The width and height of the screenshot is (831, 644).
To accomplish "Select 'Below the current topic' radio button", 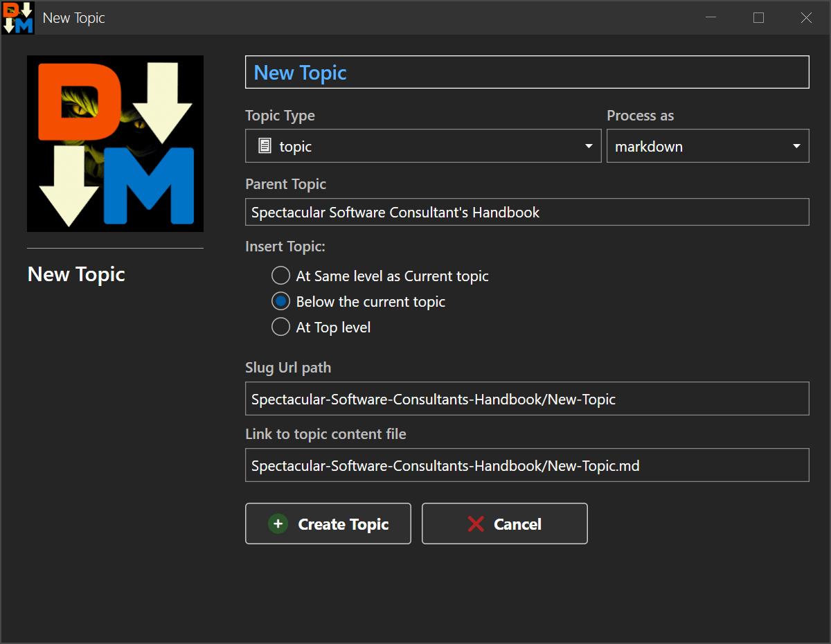I will [280, 301].
